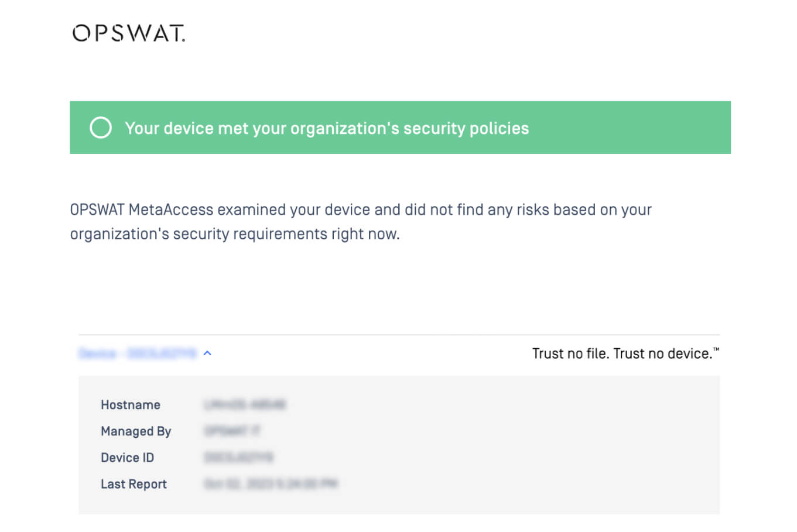Select the Managed By label
The height and width of the screenshot is (532, 797).
[136, 431]
